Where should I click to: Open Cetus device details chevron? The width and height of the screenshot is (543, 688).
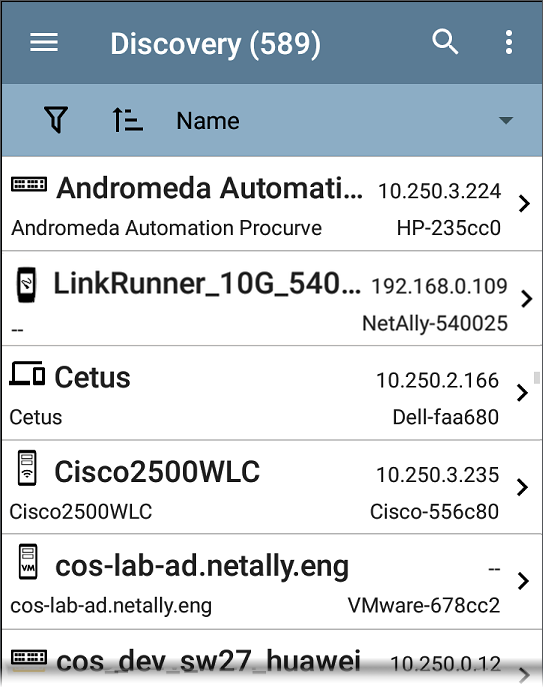(522, 393)
